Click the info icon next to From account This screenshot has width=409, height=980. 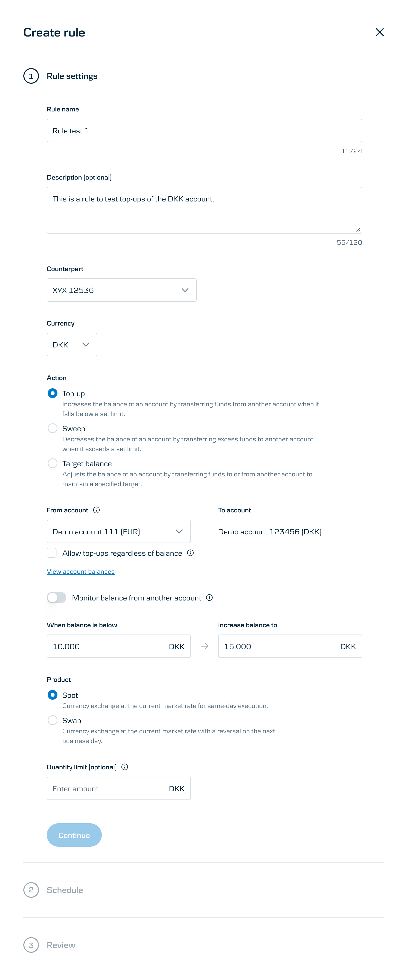click(x=96, y=510)
